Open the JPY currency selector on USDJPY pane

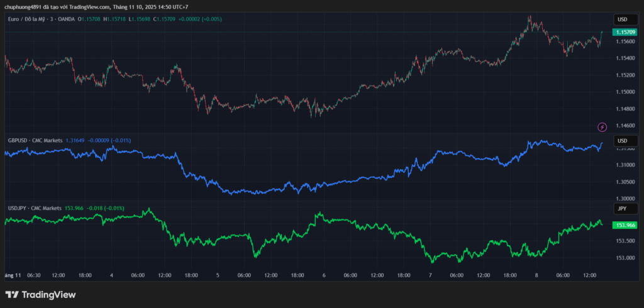(623, 208)
